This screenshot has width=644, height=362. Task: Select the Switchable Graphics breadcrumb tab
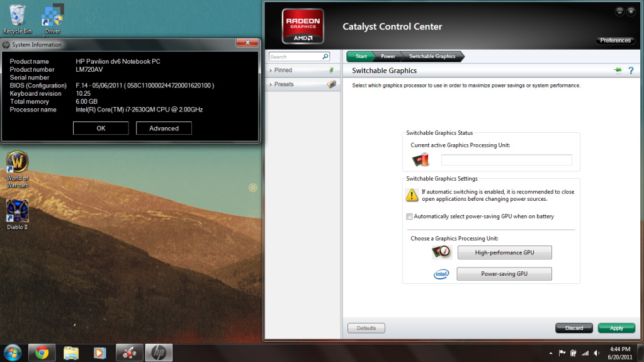point(432,56)
